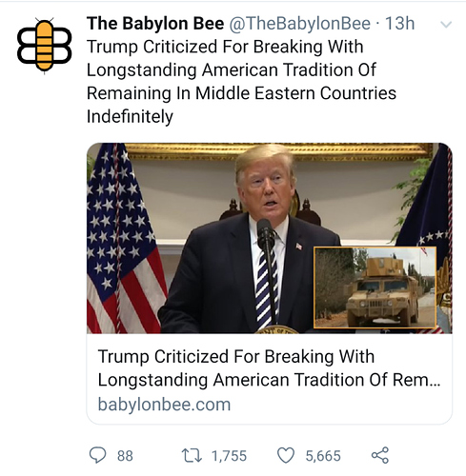Viewport: 466px width, 476px height.
Task: Expand the tweet options chevron menu
Action: click(x=446, y=25)
